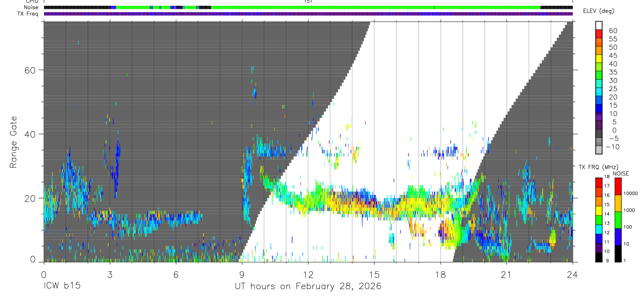Select the blue NOISE swatch between 10 and 100
The height and width of the screenshot is (297, 644).
618,236
